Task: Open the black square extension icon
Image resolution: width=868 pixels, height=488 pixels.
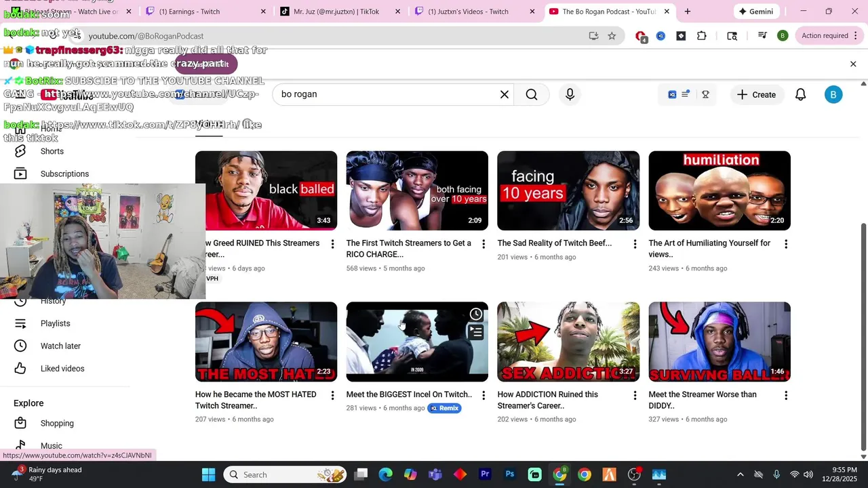Action: click(x=681, y=36)
